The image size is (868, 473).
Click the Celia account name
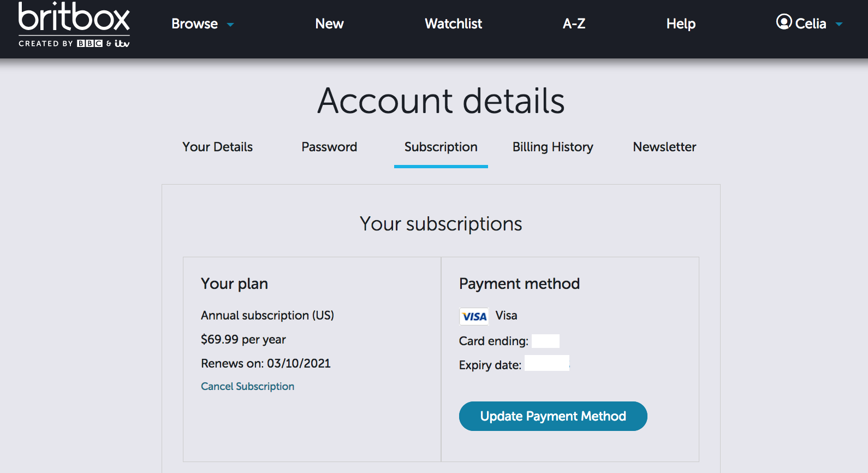click(x=811, y=24)
